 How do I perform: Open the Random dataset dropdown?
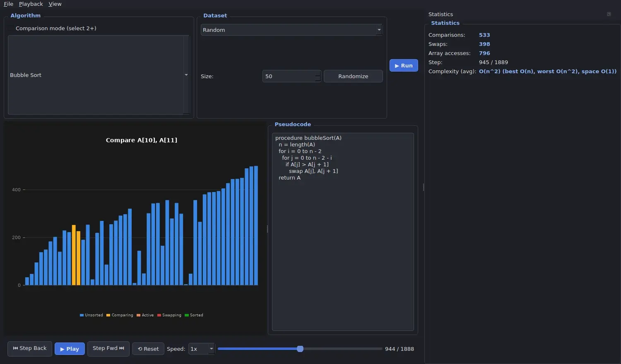point(291,30)
